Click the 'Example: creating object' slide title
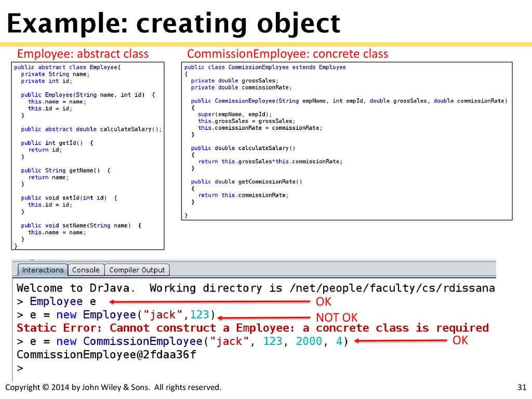Image resolution: width=532 pixels, height=399 pixels. click(x=174, y=23)
